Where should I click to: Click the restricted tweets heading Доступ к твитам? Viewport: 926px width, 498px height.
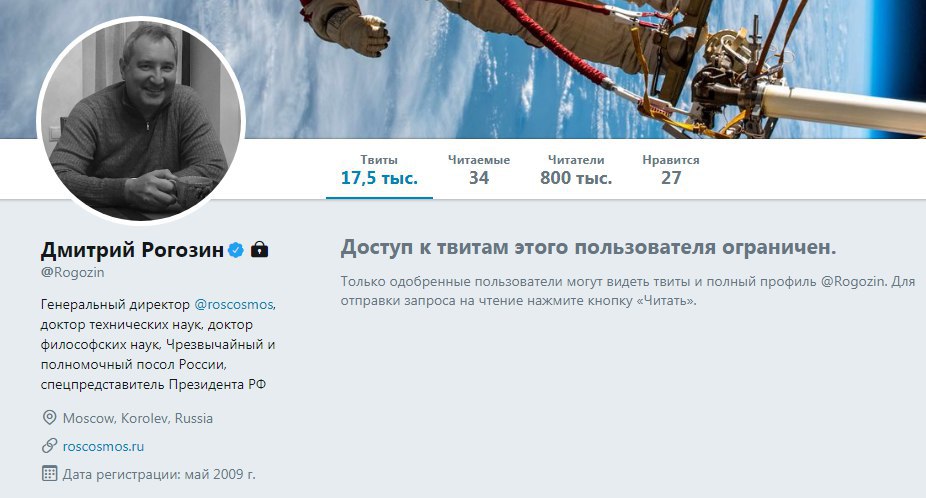point(588,247)
